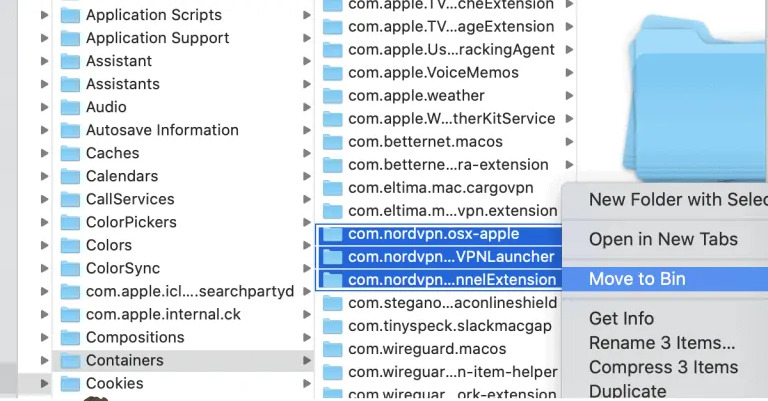Click the Containers folder icon

tap(70, 360)
